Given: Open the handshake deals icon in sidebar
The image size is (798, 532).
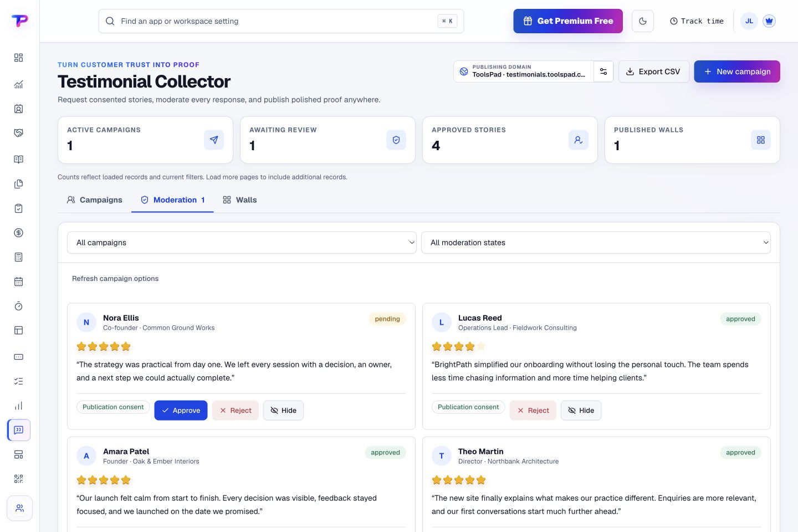Looking at the screenshot, I should [18, 133].
